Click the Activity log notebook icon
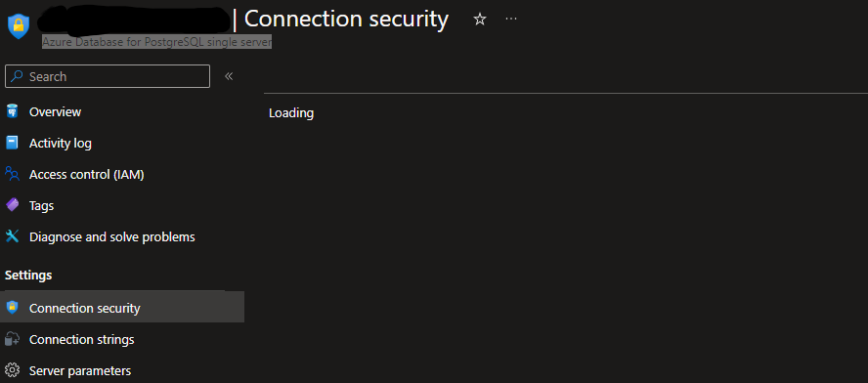The image size is (868, 383). [12, 143]
